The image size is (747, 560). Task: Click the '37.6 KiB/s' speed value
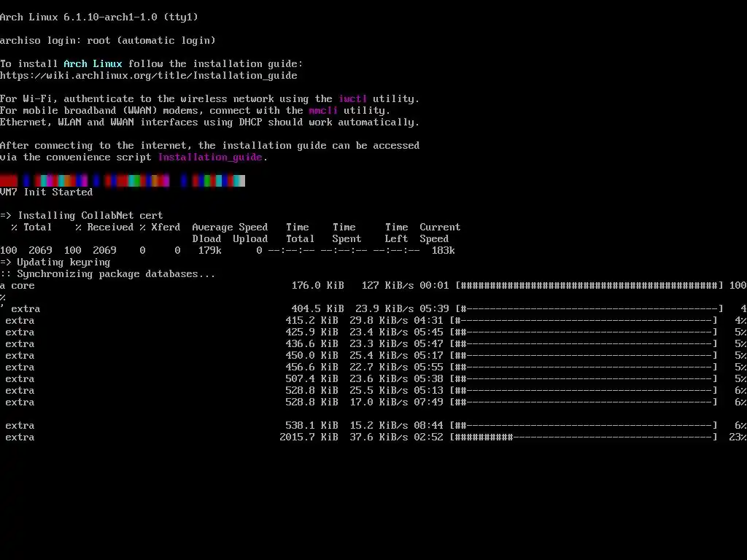[379, 437]
